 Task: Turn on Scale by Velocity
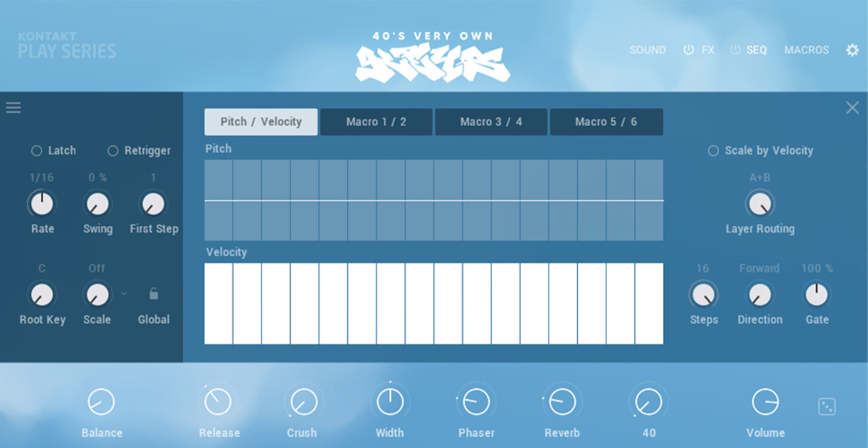[x=714, y=151]
